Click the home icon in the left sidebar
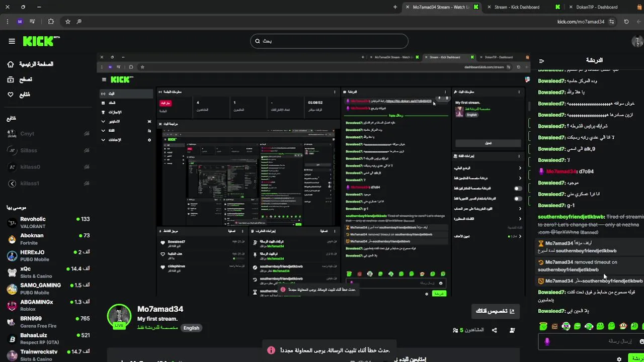This screenshot has width=644, height=362. (x=11, y=64)
